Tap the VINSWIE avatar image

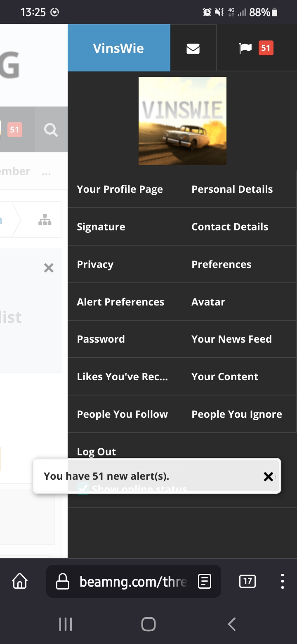point(182,121)
